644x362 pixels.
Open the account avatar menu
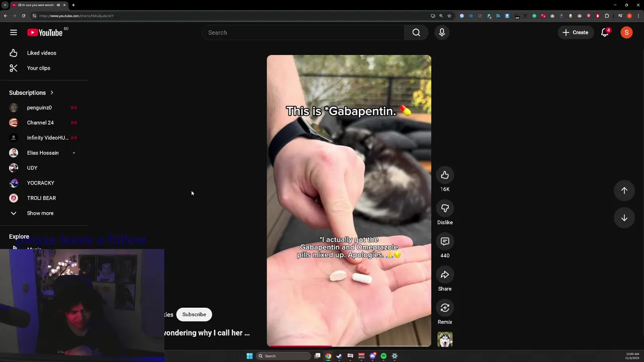626,33
